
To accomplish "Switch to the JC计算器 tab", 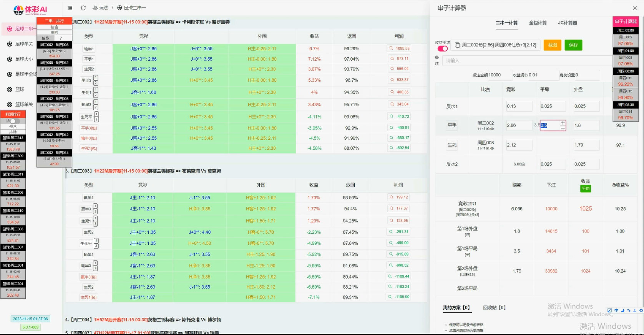I will [568, 23].
